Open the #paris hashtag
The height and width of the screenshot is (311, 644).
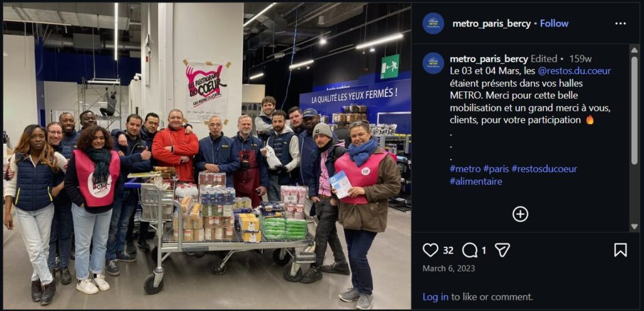(496, 169)
